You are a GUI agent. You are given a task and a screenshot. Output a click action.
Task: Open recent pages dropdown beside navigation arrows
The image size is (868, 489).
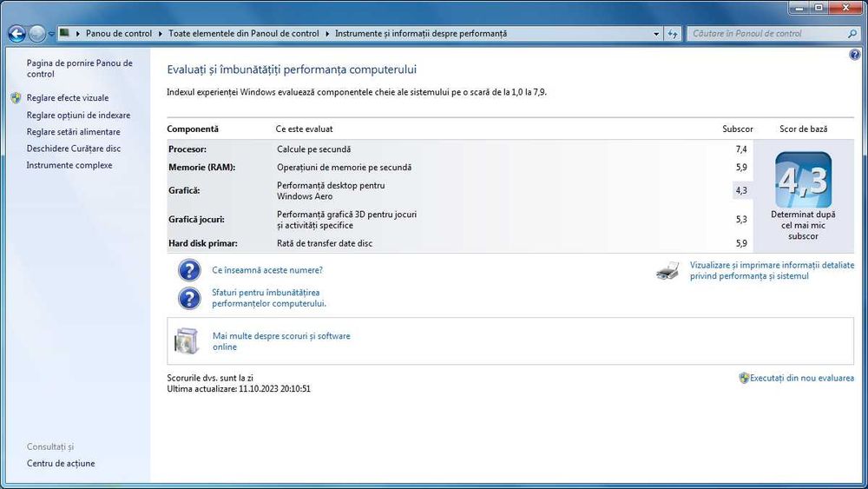[51, 34]
